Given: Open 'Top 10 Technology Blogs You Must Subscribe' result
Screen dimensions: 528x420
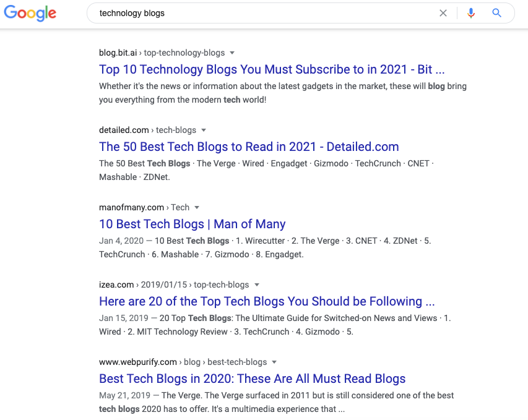Looking at the screenshot, I should tap(272, 69).
